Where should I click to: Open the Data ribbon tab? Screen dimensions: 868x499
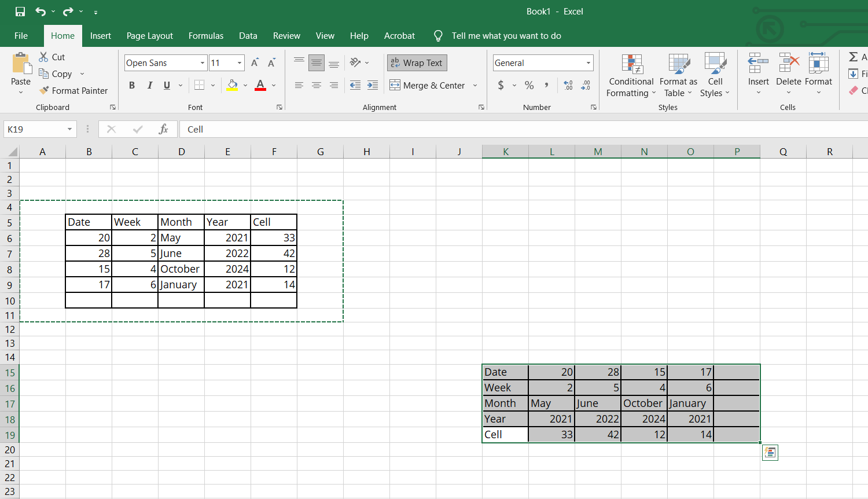pyautogui.click(x=248, y=36)
